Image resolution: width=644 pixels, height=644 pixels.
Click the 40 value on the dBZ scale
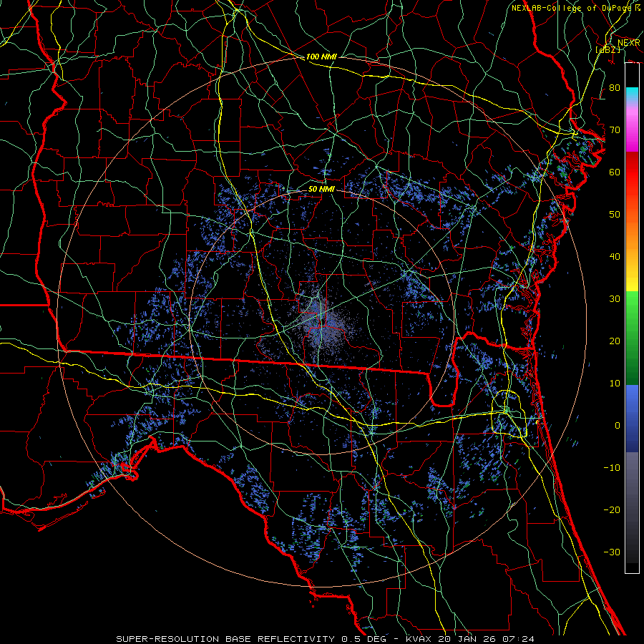[615, 257]
